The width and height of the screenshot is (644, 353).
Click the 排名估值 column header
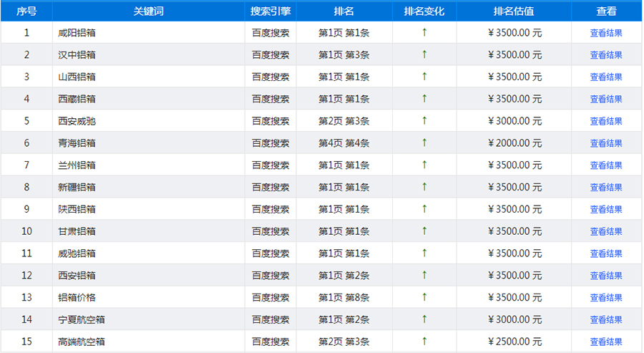click(x=514, y=11)
